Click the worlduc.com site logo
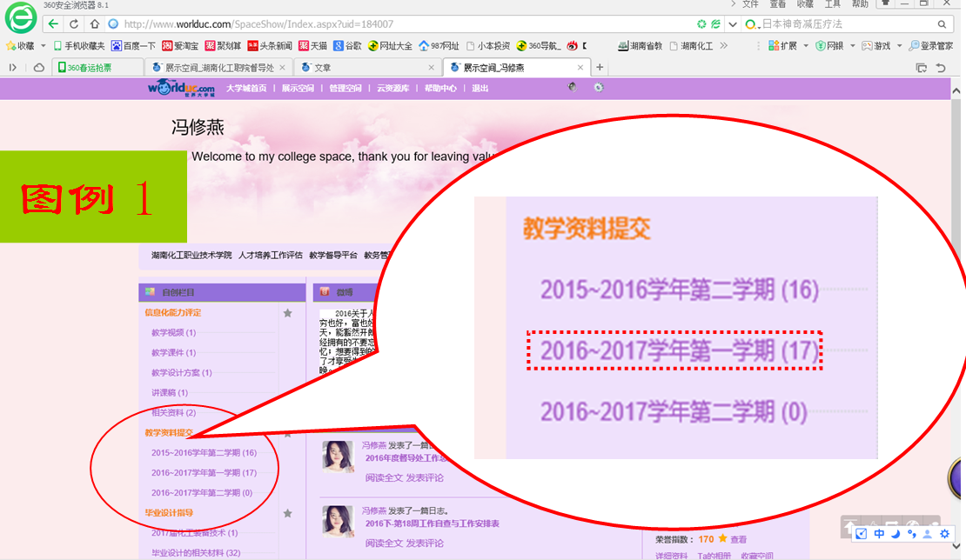Viewport: 966px width, 560px height. coord(181,88)
